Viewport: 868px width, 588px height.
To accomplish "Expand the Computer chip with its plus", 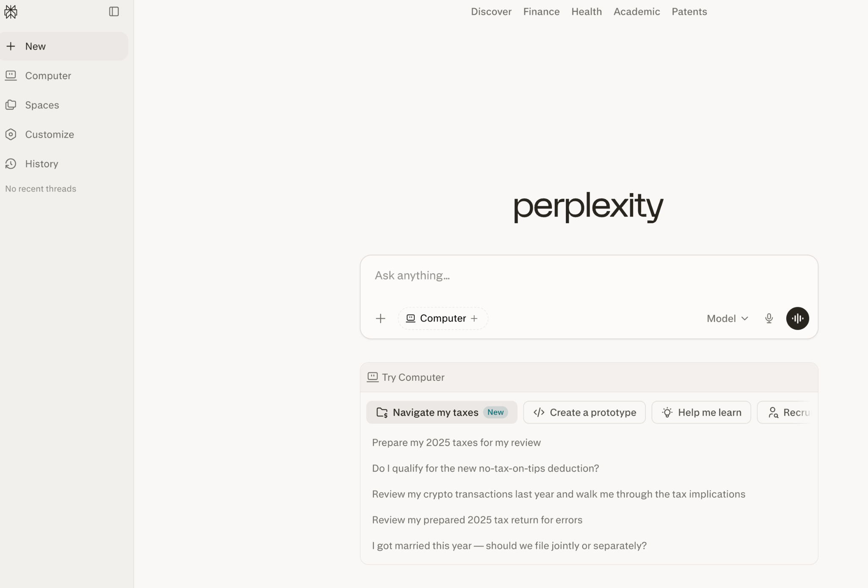I will [475, 318].
